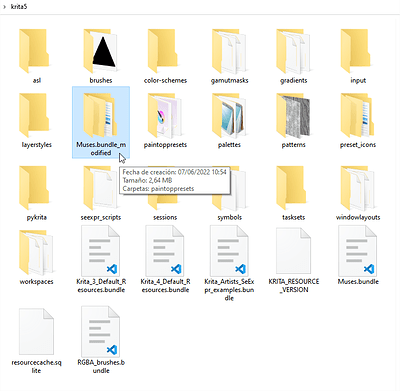Click the paintoppresets folder icon
Viewport: 400px width, 391px height.
(165, 116)
